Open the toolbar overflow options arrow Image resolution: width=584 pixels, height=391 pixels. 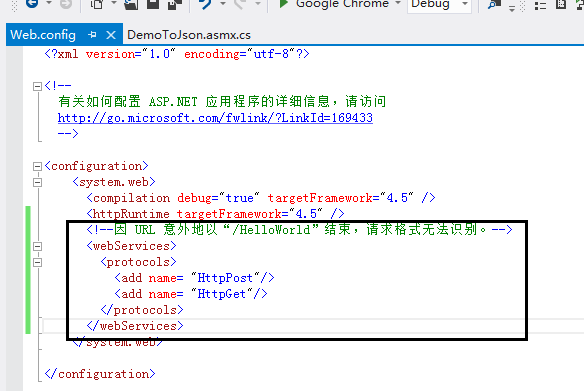tap(512, 8)
